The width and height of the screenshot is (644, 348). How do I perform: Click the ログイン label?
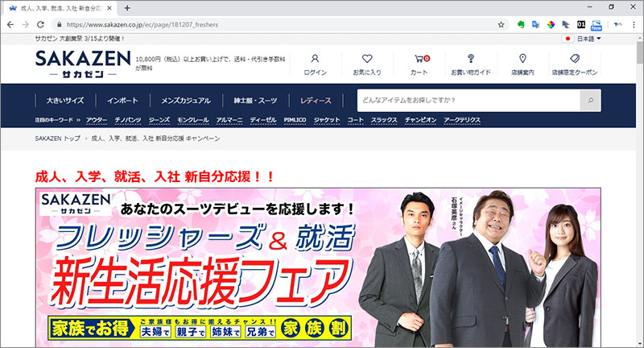point(315,72)
